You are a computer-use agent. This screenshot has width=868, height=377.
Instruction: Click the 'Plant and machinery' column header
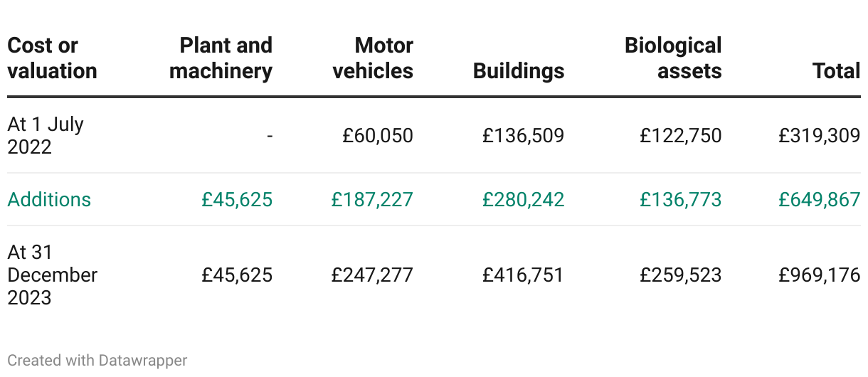[x=221, y=58]
